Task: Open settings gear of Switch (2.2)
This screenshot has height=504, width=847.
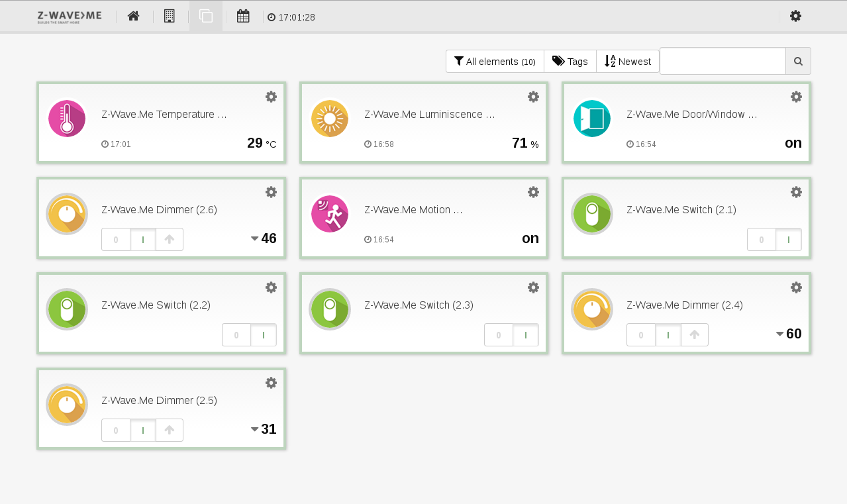Action: [x=271, y=287]
